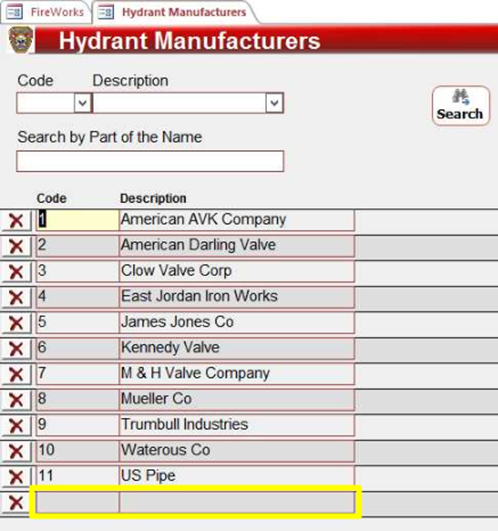Image resolution: width=498 pixels, height=531 pixels.
Task: Click the empty new-row Code cell
Action: click(78, 503)
